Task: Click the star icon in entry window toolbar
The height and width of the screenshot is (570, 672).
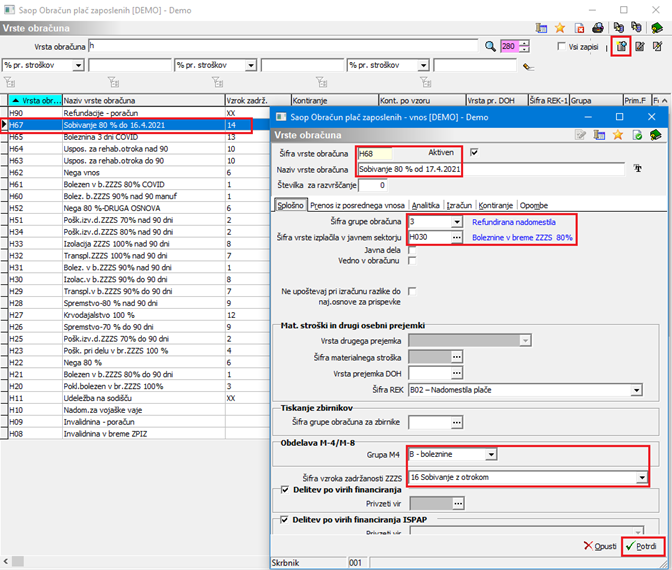Action: point(618,135)
